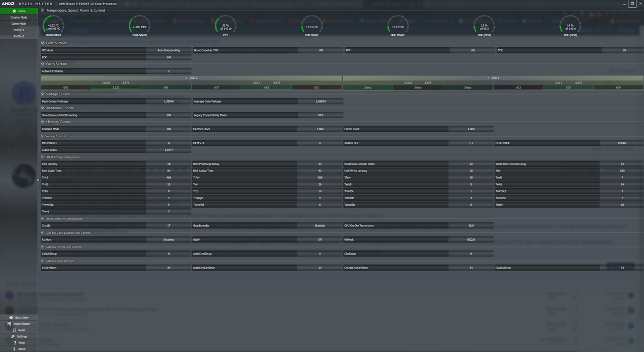The image size is (644, 352).
Task: Open Settings from the sidebar
Action: (19, 336)
